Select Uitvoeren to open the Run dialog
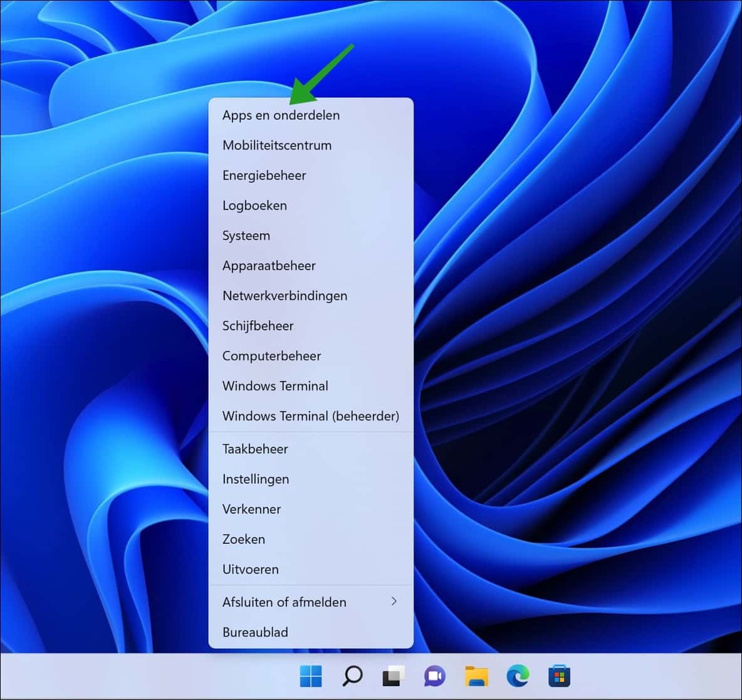The width and height of the screenshot is (742, 700). point(251,569)
